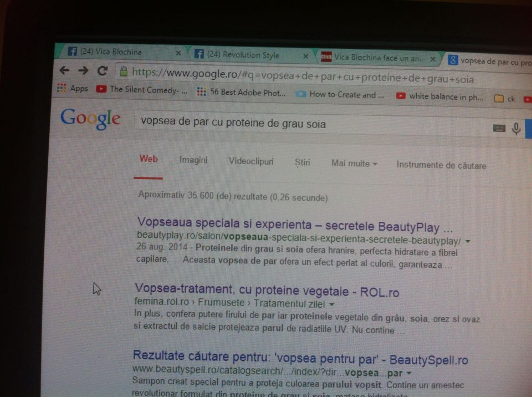Start voice search with the microphone icon

point(516,129)
